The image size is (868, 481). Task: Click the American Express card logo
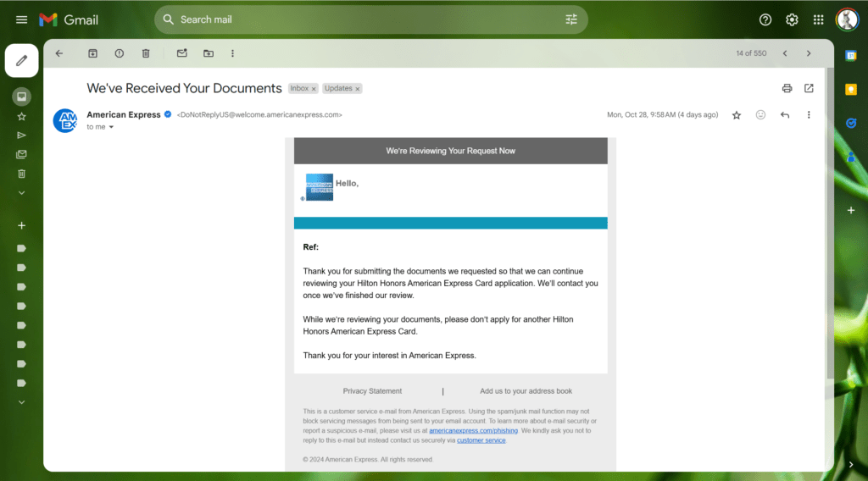pos(320,187)
